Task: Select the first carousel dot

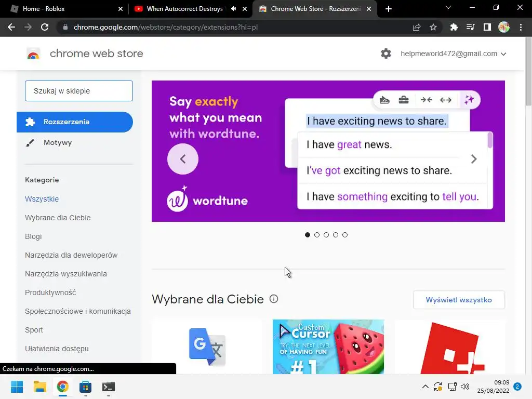Action: tap(308, 235)
